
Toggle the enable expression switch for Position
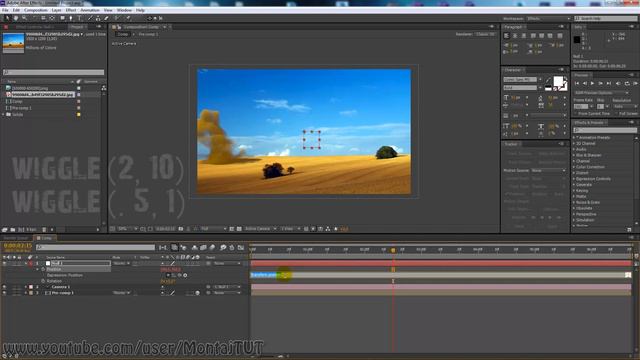[168, 276]
